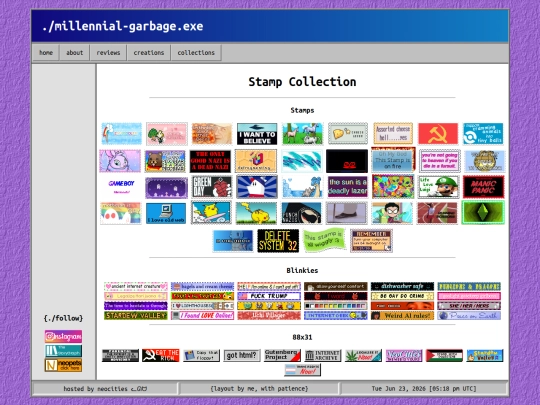
Task: Open the Neopets follow badge
Action: 63,365
